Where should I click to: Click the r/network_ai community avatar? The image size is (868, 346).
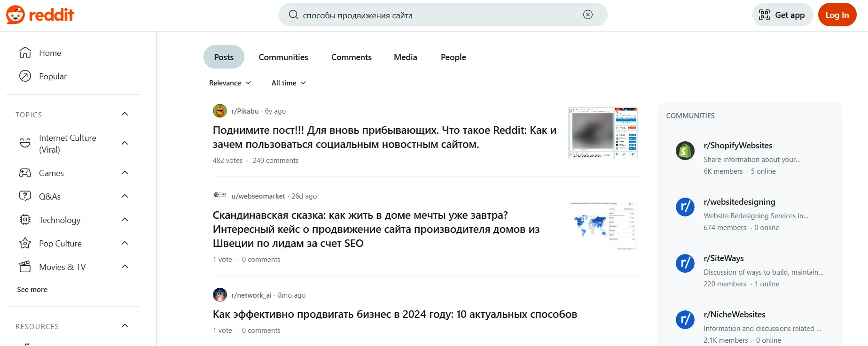tap(220, 295)
